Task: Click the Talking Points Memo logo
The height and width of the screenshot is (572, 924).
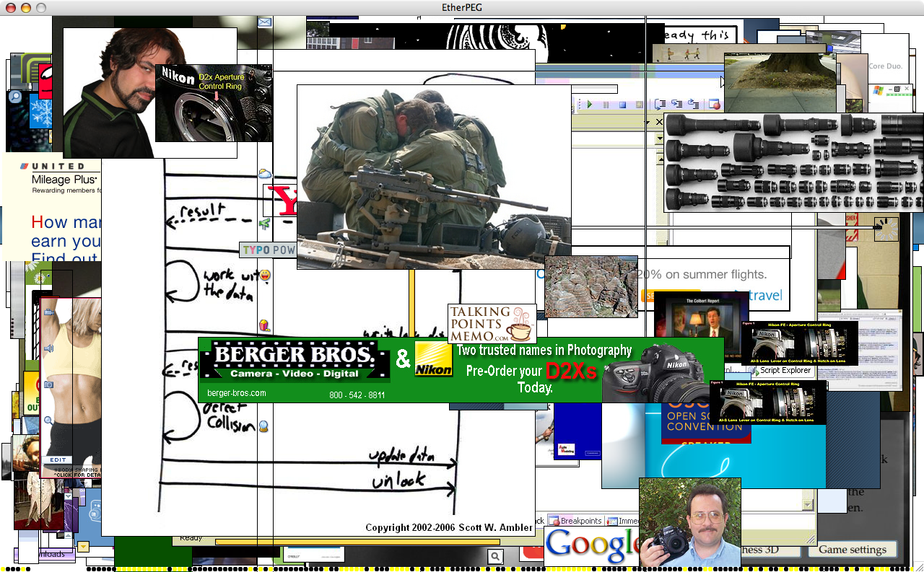Action: [492, 324]
